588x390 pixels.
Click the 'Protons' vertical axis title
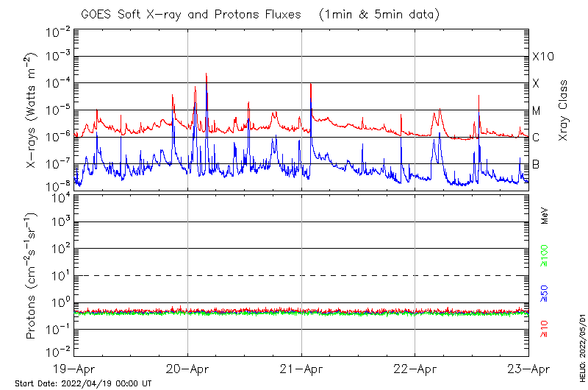[x=32, y=277]
